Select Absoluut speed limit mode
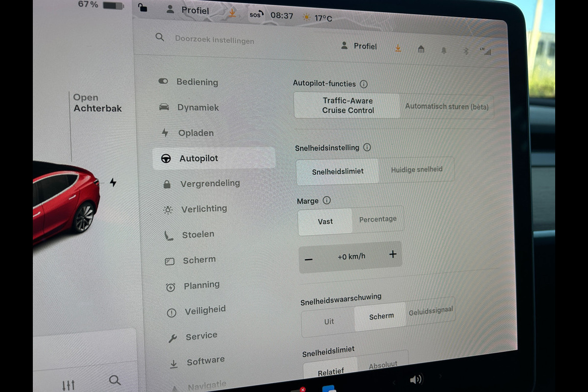Screen dimensions: 588x392 383,365
